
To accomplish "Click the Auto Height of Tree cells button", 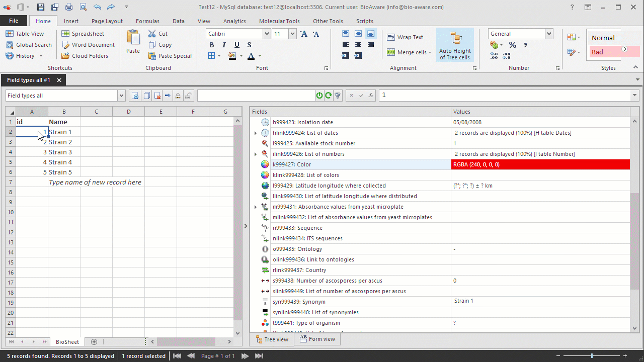I will (455, 45).
